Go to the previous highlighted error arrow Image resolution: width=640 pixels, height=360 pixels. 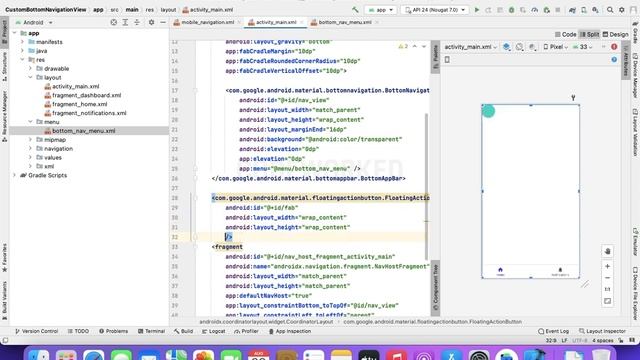(415, 47)
